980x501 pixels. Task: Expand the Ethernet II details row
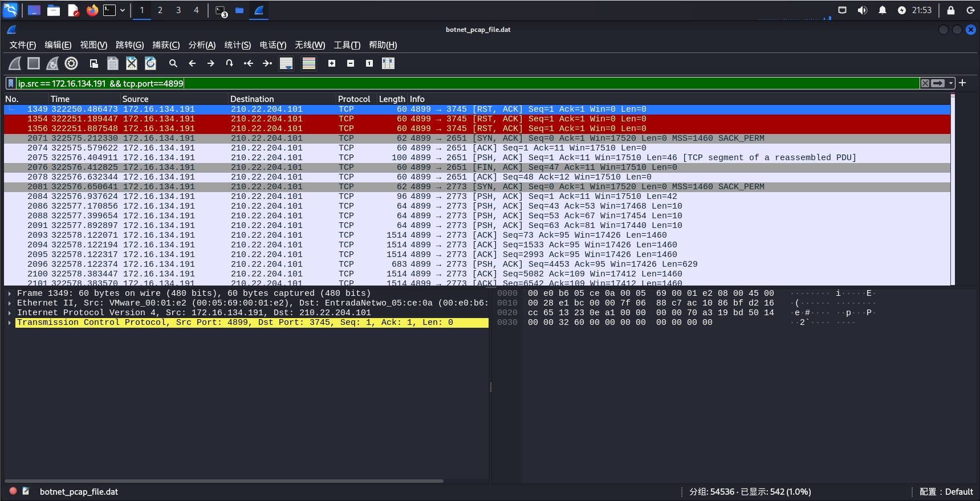tap(10, 303)
